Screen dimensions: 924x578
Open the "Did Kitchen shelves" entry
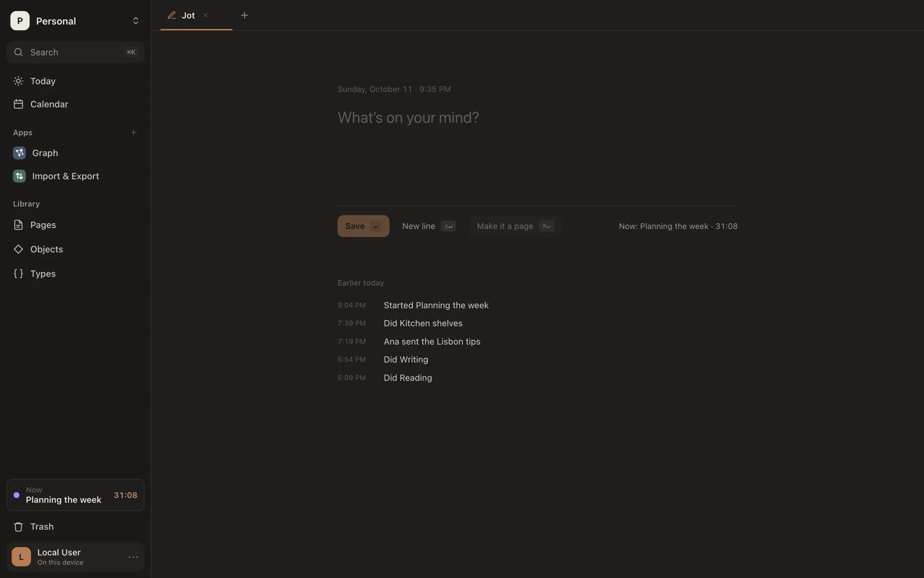(423, 323)
